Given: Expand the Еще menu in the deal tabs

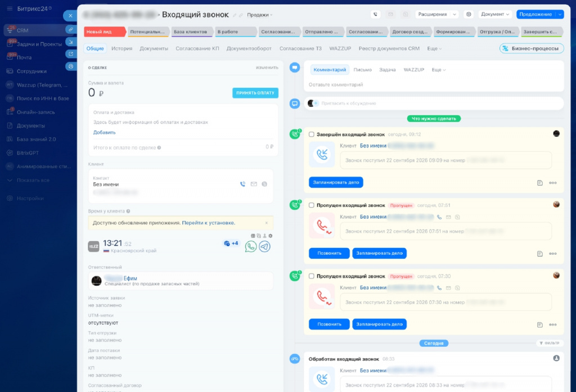Looking at the screenshot, I should [434, 48].
